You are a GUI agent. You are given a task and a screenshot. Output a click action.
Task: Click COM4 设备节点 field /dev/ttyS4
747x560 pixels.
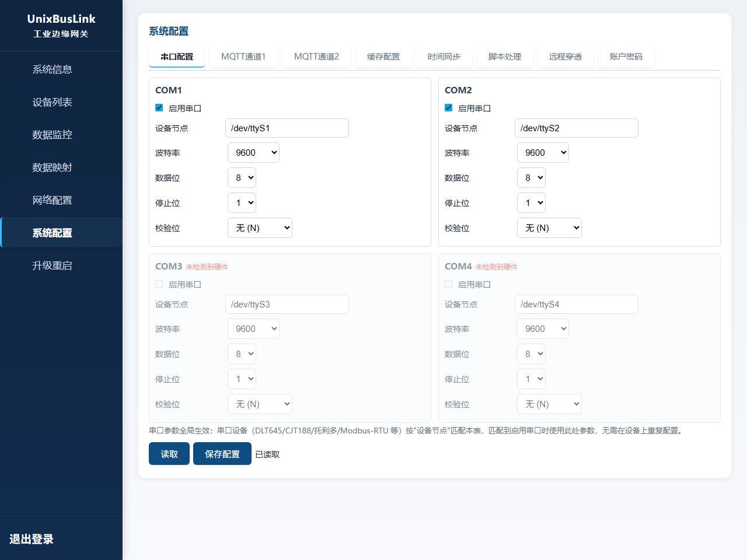(x=577, y=304)
